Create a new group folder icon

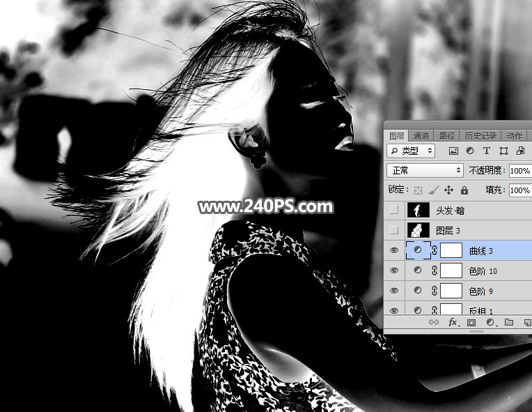pyautogui.click(x=508, y=322)
